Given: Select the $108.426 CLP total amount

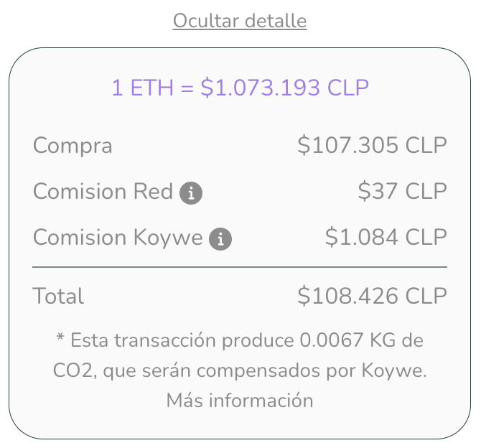Looking at the screenshot, I should pos(372,297).
